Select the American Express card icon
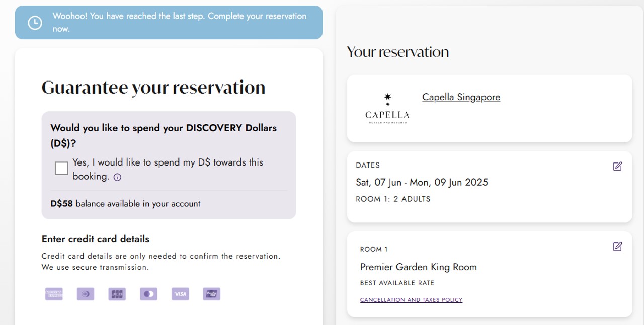This screenshot has width=644, height=325. click(x=54, y=294)
